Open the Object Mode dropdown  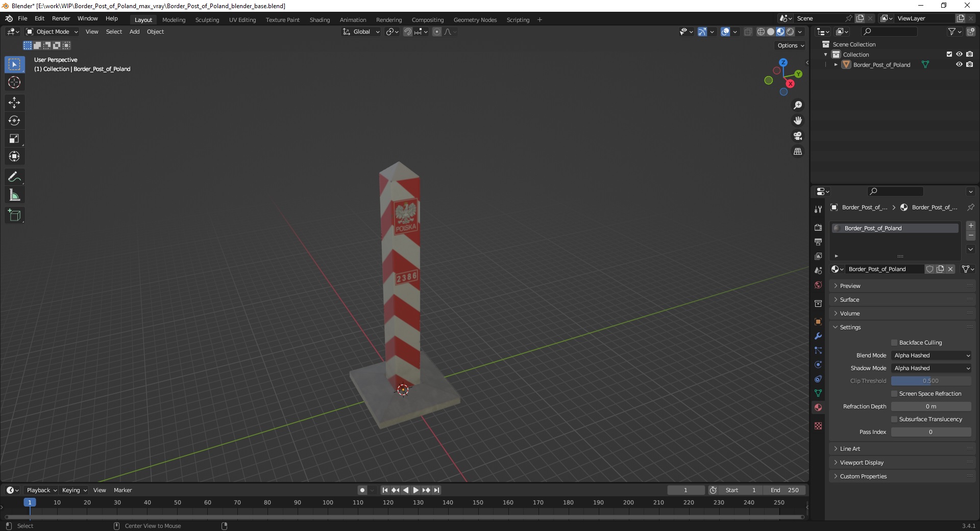click(x=52, y=32)
